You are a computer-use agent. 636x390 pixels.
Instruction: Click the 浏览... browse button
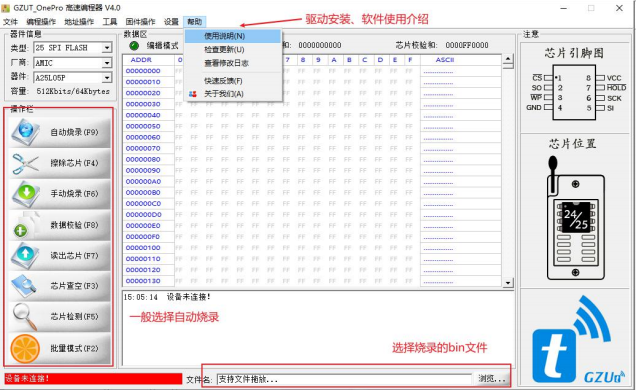[492, 379]
